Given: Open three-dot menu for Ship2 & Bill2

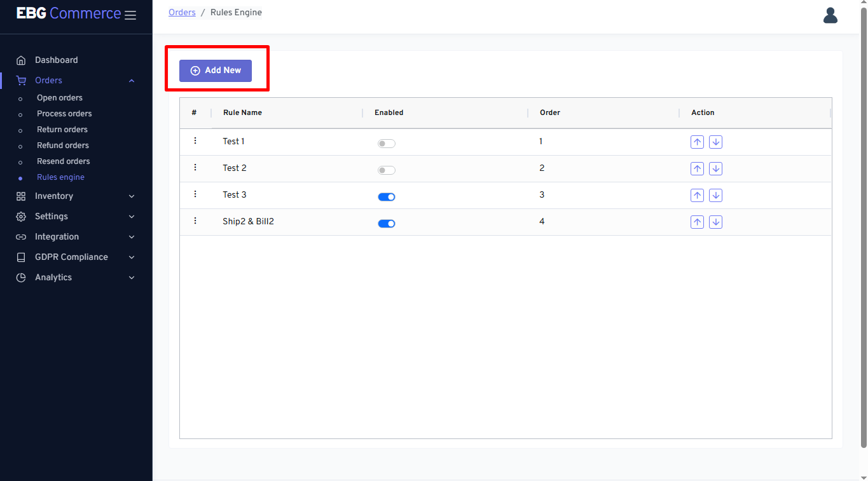Looking at the screenshot, I should [195, 221].
